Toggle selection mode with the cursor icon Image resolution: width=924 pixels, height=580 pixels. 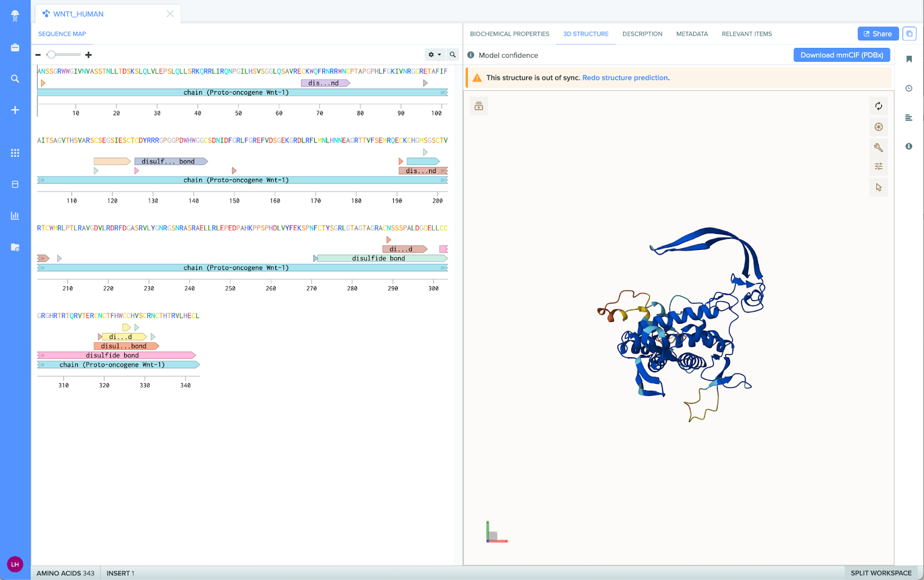pos(878,186)
